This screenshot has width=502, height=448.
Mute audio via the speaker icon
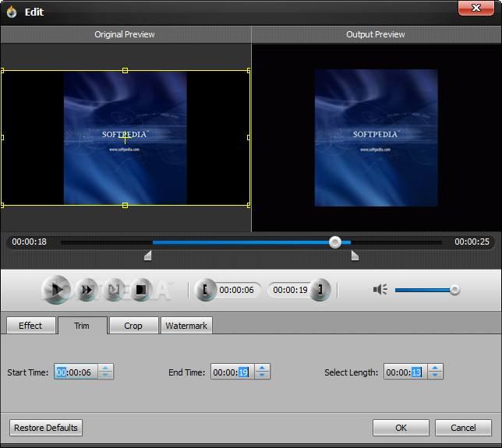pyautogui.click(x=380, y=290)
